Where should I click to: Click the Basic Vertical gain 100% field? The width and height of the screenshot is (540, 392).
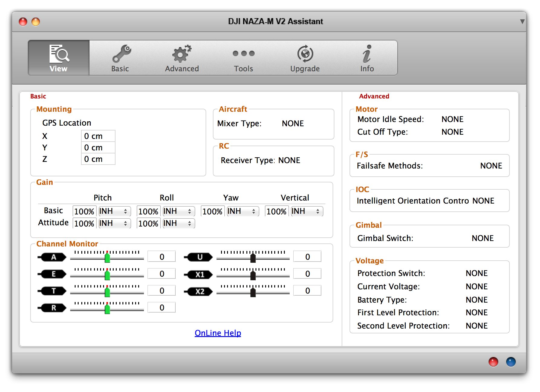[x=277, y=211]
